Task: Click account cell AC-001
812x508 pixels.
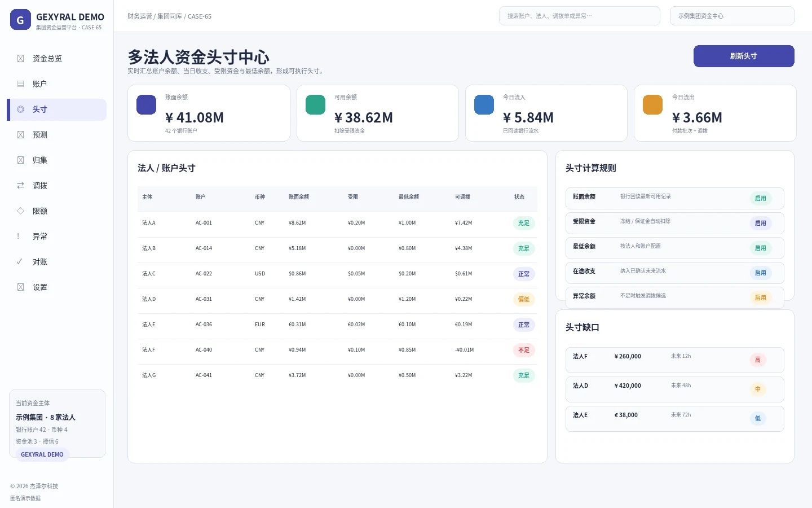Action: coord(204,223)
